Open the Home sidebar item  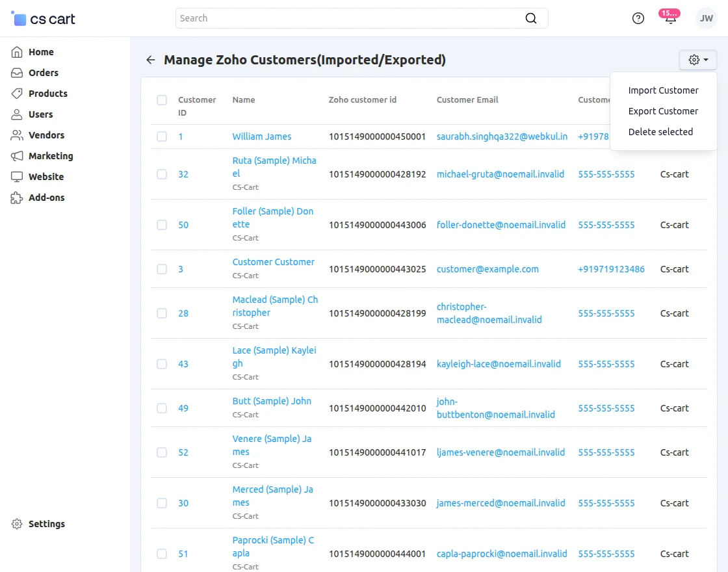pos(41,52)
